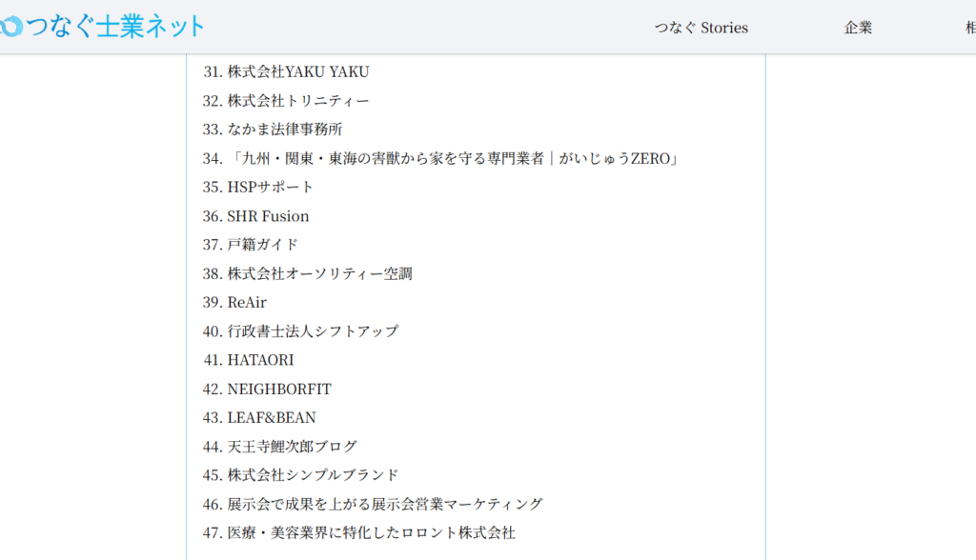The height and width of the screenshot is (560, 976).
Task: Open the 企業 navigation menu item
Action: (858, 28)
